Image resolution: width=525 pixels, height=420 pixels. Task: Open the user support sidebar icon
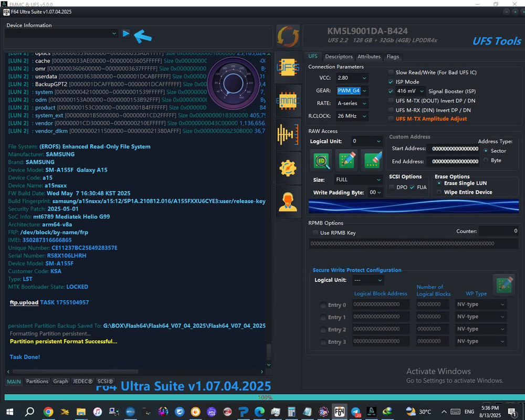[x=288, y=202]
